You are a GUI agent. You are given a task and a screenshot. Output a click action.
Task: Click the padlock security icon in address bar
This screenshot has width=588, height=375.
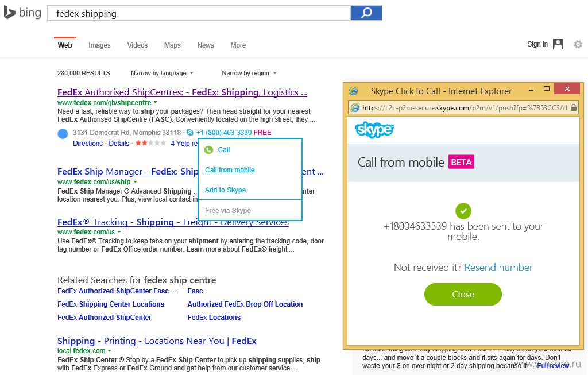tap(574, 108)
